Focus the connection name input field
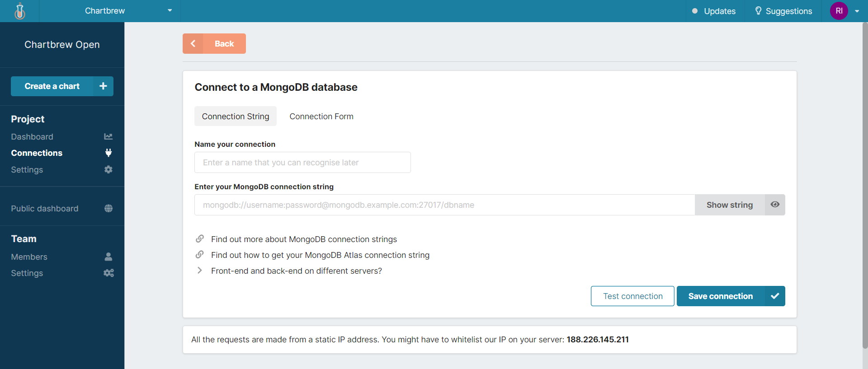Image resolution: width=868 pixels, height=369 pixels. [x=302, y=162]
